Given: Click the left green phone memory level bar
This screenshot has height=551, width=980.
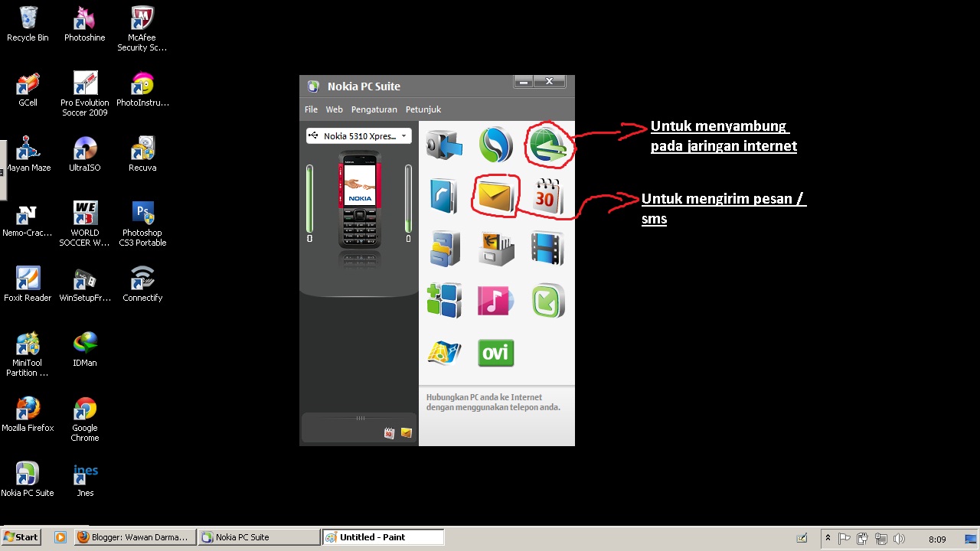Looking at the screenshot, I should (x=310, y=198).
